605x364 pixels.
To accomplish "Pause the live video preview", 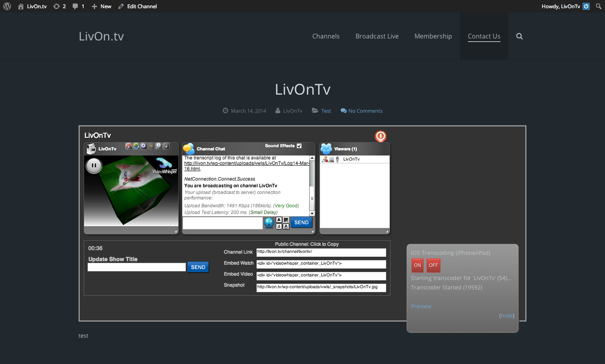I will click(x=94, y=165).
